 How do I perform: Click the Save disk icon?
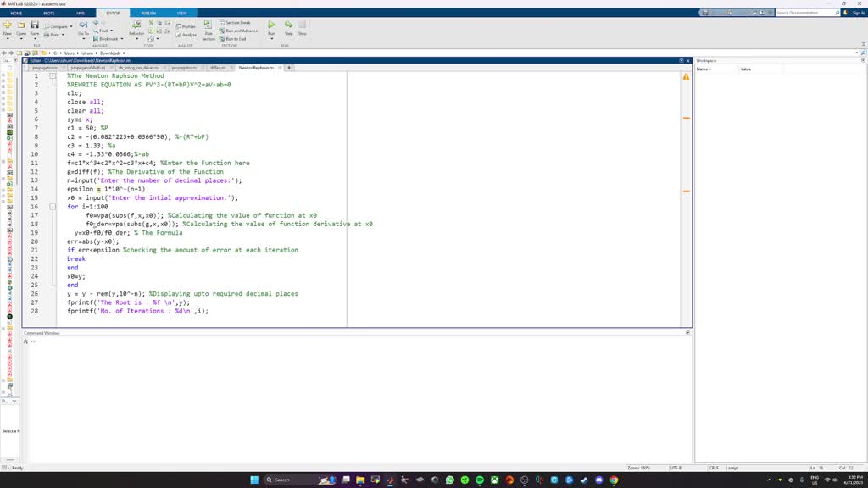[35, 25]
